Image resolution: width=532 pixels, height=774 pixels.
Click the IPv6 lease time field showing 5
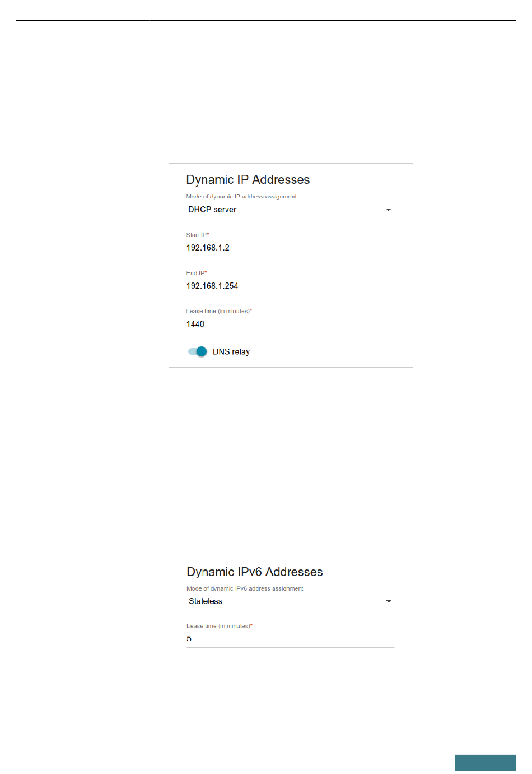[x=290, y=639]
